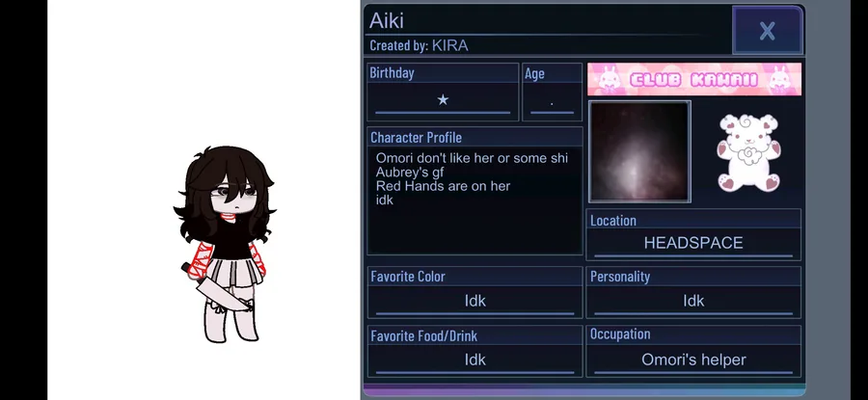The image size is (868, 400).
Task: Change the Omori's helper occupation field
Action: coord(693,360)
